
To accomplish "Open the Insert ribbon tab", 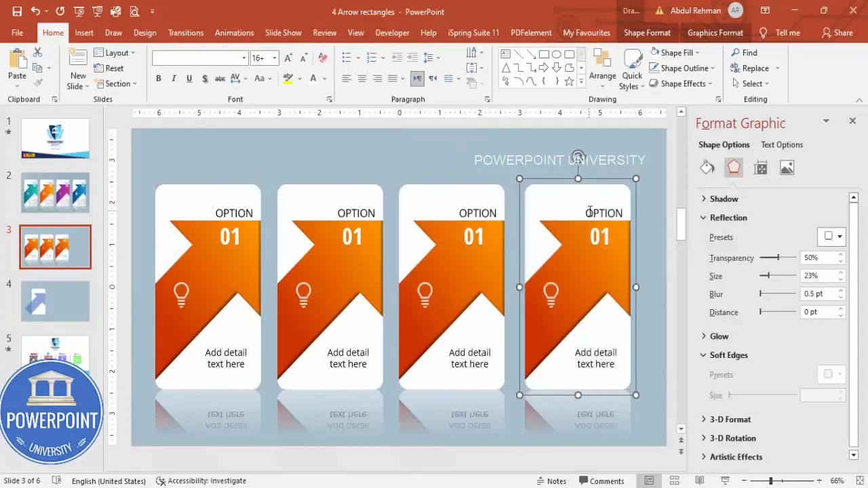I will click(84, 33).
